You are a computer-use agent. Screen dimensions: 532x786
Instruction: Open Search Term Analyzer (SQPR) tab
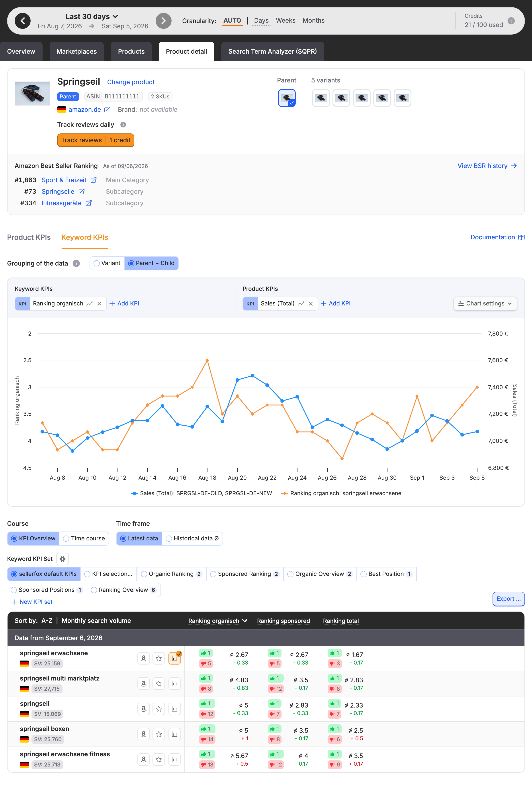[272, 51]
